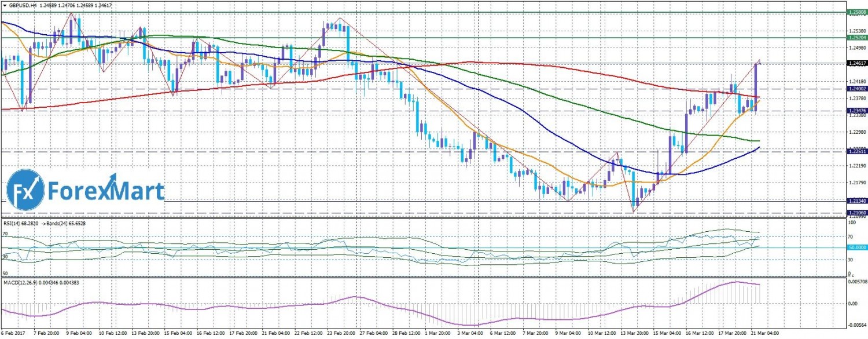This screenshot has height=339, width=868.
Task: Click the RSI 50.0000 level label
Action: click(x=856, y=247)
